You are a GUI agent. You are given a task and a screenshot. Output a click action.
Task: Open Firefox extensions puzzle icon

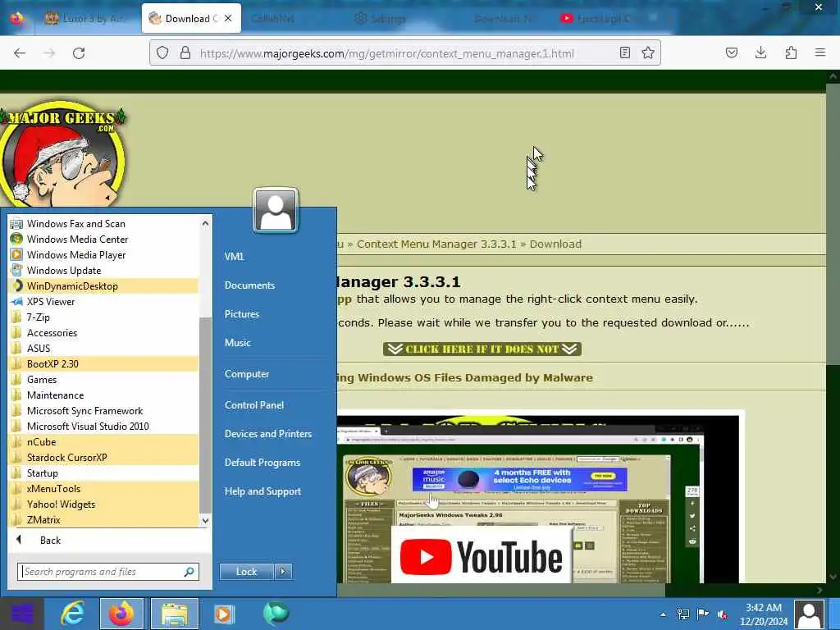[x=791, y=52]
